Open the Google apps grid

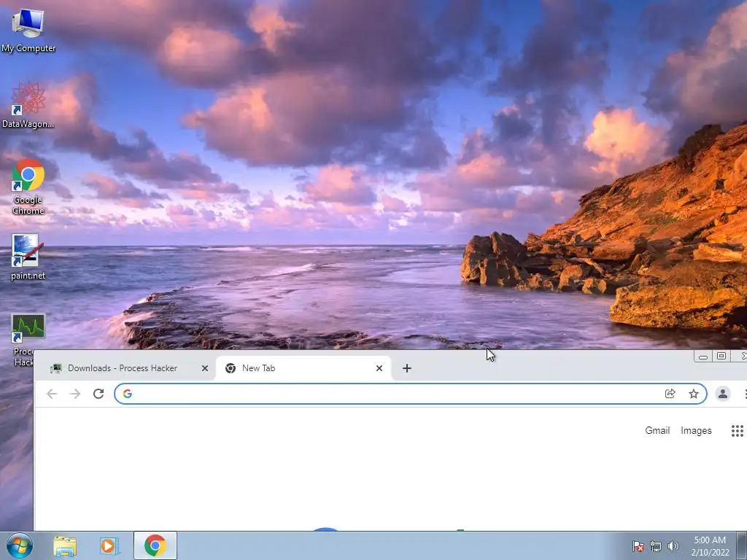click(x=737, y=431)
